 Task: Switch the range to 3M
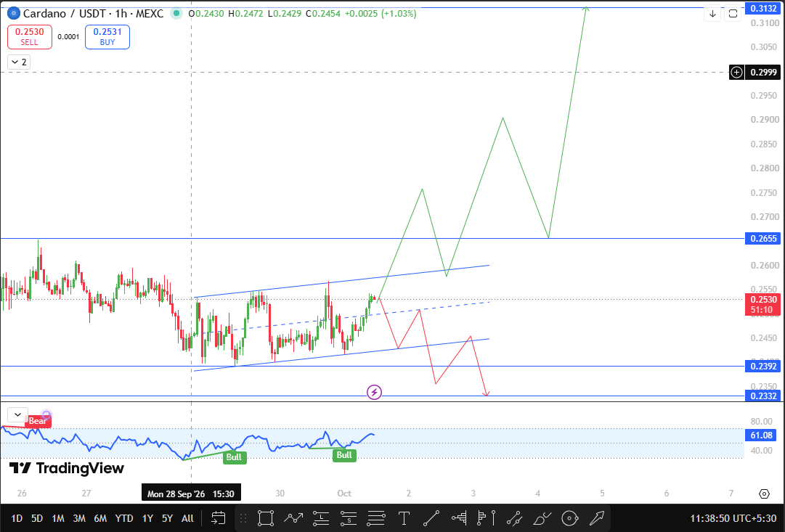79,518
